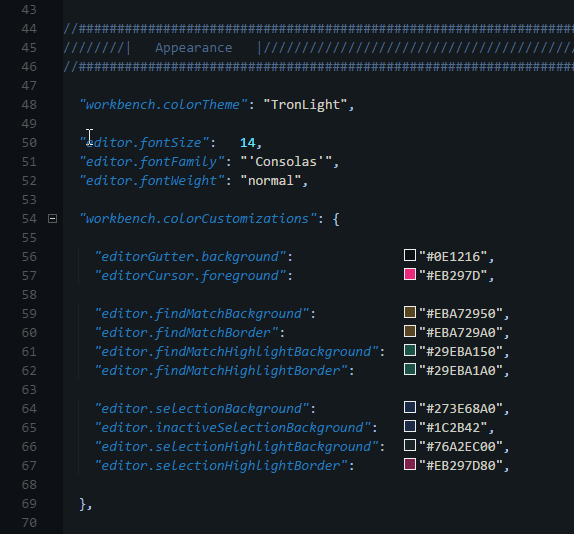Click the Appearance comment heading
574x534 pixels.
(194, 48)
